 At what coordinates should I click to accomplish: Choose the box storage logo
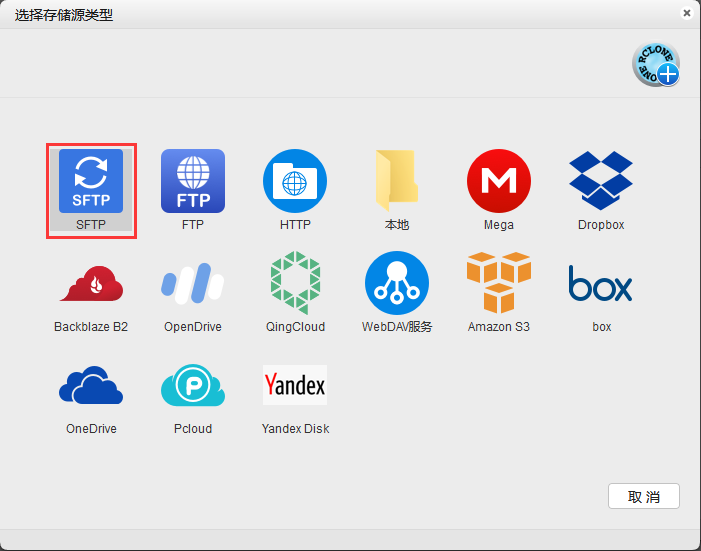coord(600,283)
